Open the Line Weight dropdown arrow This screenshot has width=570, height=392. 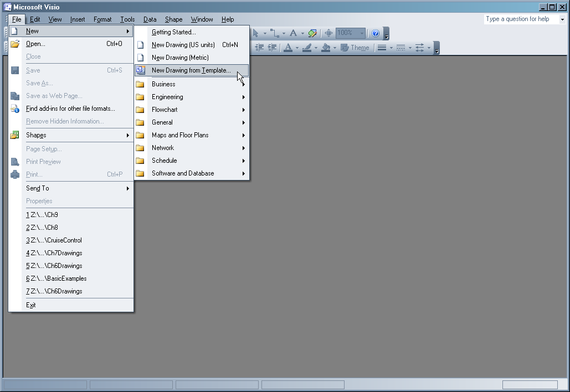click(392, 48)
